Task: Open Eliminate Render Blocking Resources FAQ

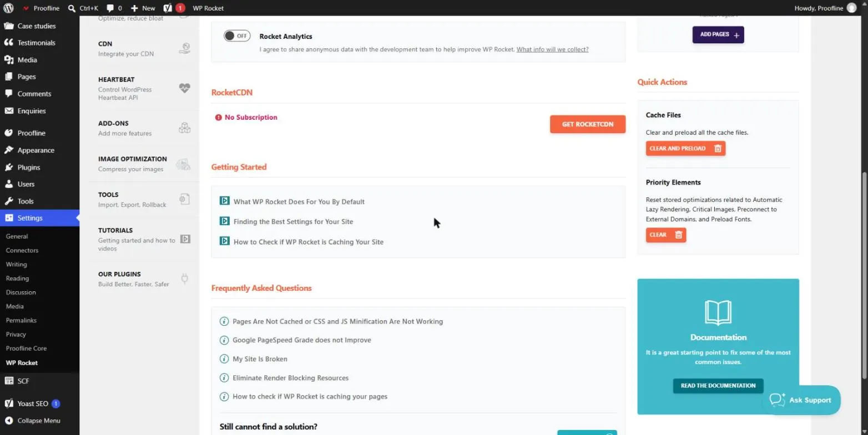Action: (290, 378)
